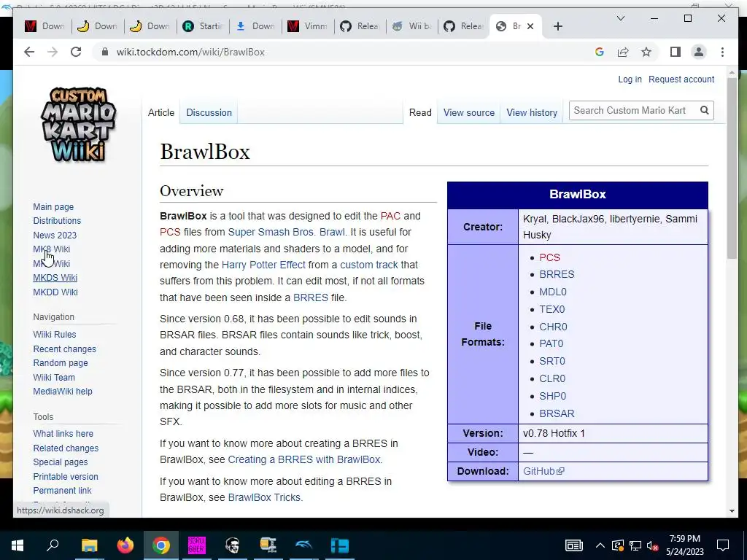Click the wiki search magnifier icon

pos(704,111)
